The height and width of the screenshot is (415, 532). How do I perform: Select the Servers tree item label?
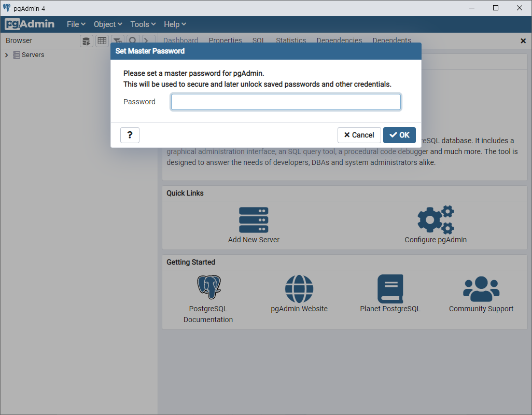tap(33, 55)
